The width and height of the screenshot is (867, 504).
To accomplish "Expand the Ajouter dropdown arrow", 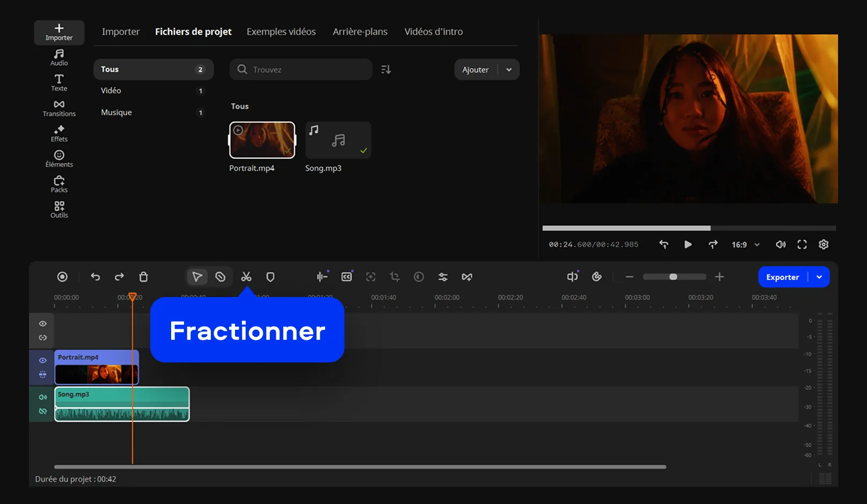I will click(x=509, y=70).
